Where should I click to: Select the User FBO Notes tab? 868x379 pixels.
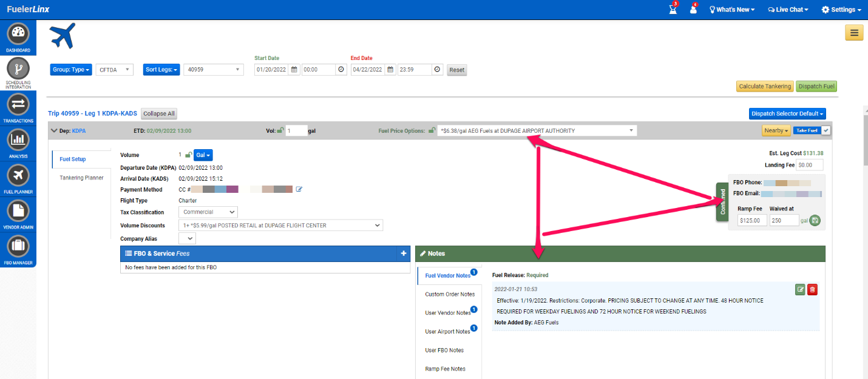click(444, 350)
